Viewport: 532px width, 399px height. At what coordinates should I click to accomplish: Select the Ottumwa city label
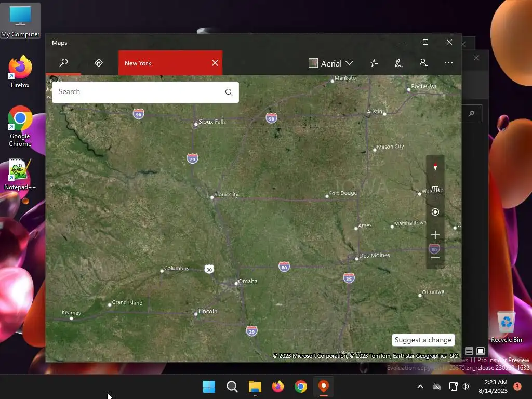click(433, 292)
